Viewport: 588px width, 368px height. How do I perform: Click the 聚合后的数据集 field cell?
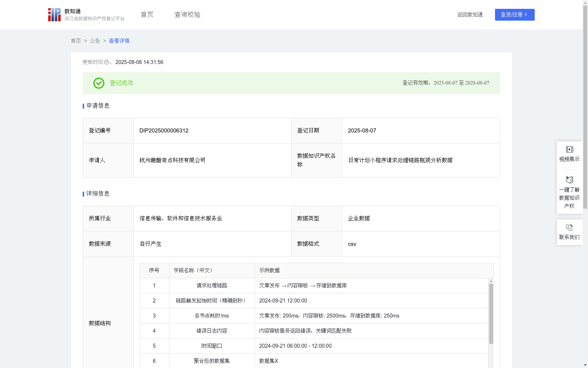(212, 361)
